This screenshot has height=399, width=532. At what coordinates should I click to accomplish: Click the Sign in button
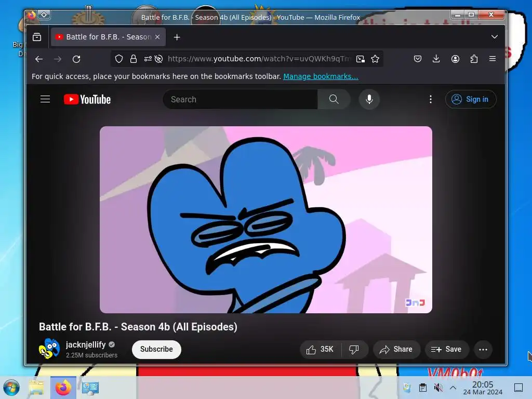point(471,99)
